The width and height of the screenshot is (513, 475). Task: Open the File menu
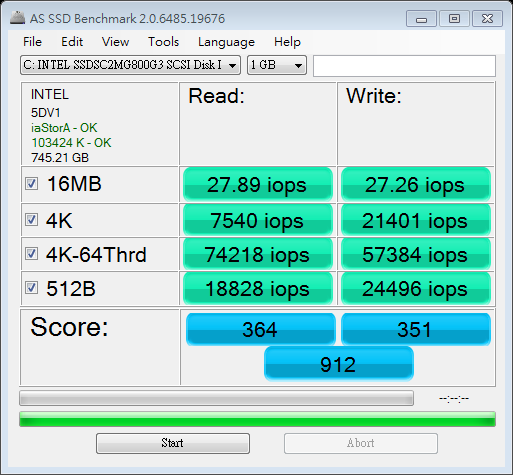pyautogui.click(x=32, y=42)
